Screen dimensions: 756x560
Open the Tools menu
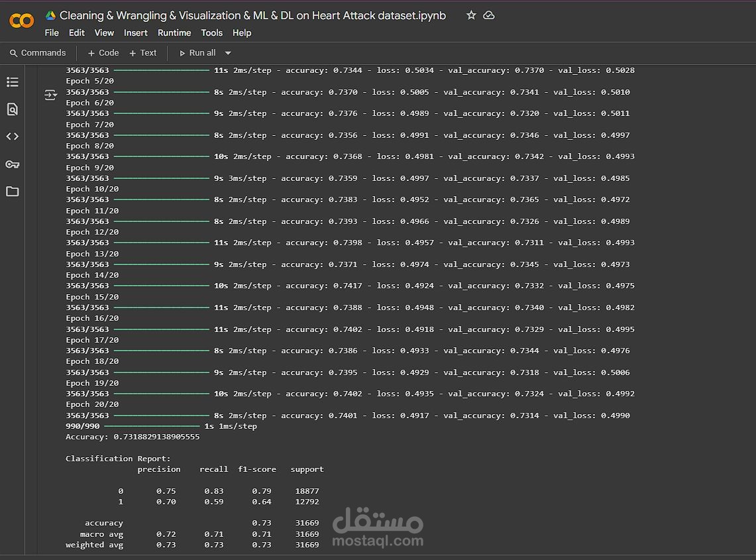tap(211, 32)
